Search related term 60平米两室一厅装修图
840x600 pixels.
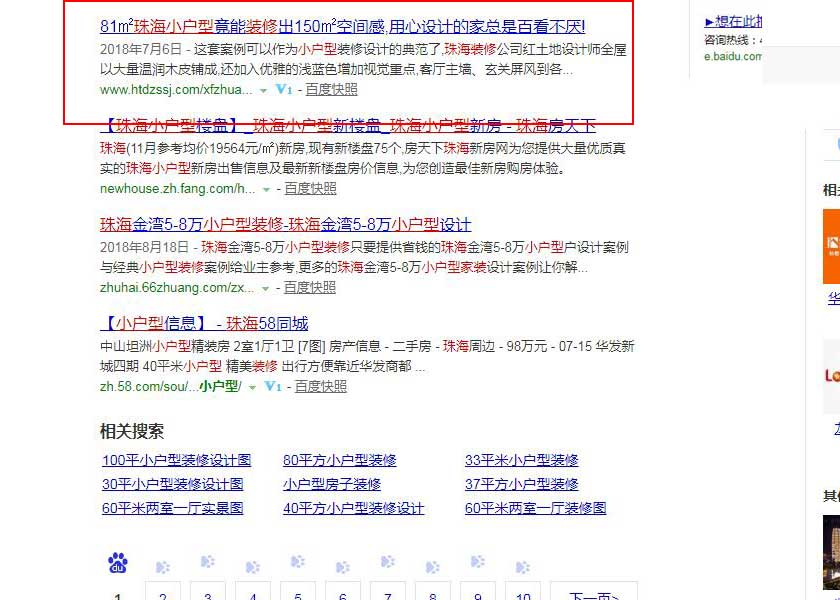(x=536, y=508)
